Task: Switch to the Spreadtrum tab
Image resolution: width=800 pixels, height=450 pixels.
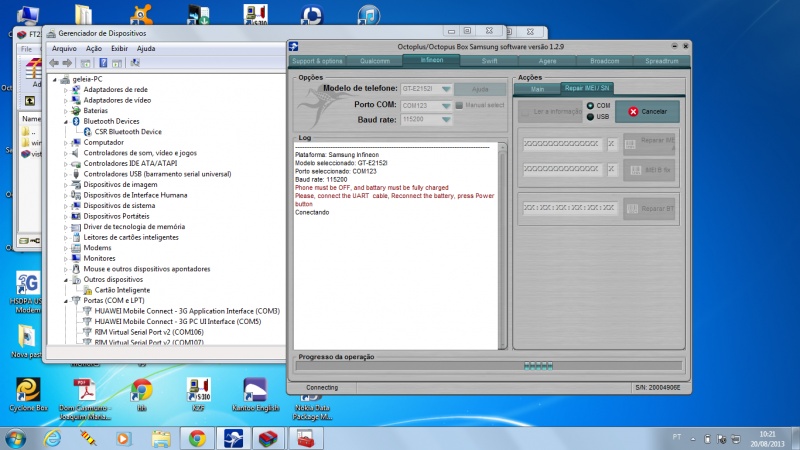Action: coord(662,61)
